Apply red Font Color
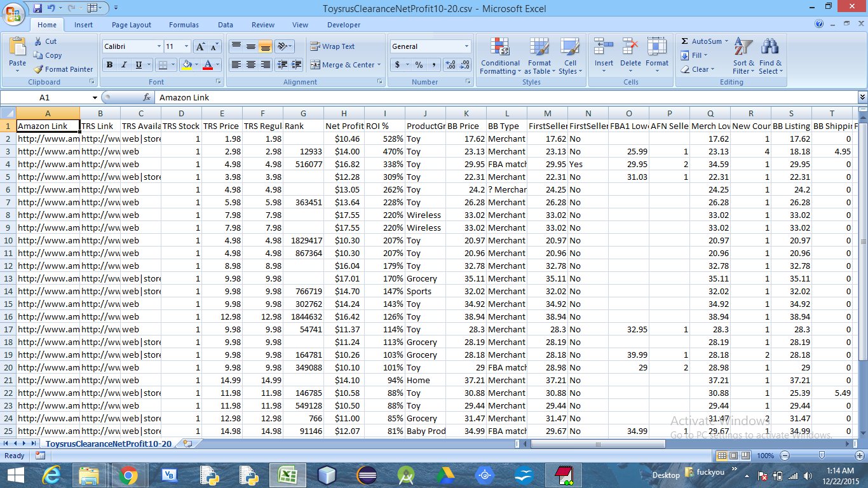868x488 pixels. [207, 65]
